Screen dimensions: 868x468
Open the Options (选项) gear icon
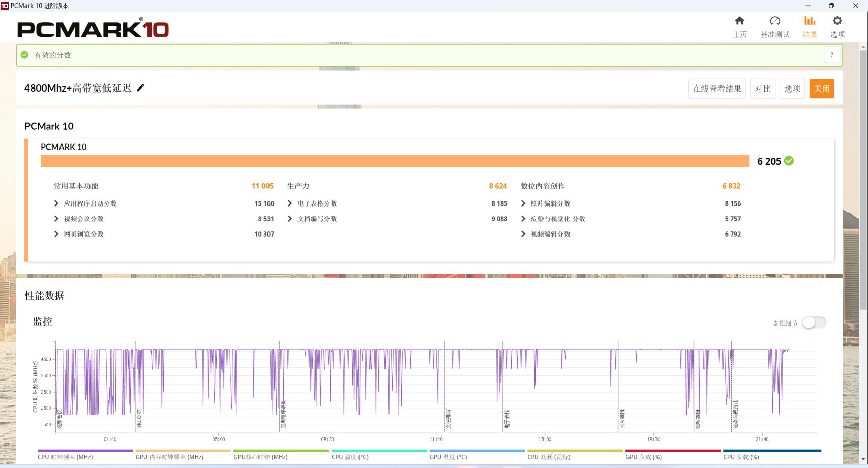click(x=837, y=21)
